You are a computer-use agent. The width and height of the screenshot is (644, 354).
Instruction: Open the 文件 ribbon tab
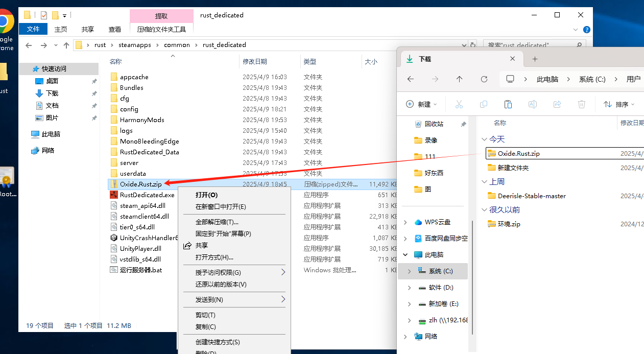click(x=33, y=30)
